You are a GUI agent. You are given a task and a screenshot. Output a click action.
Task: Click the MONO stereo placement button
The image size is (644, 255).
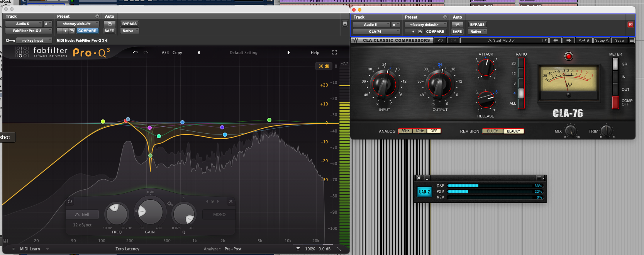point(219,214)
